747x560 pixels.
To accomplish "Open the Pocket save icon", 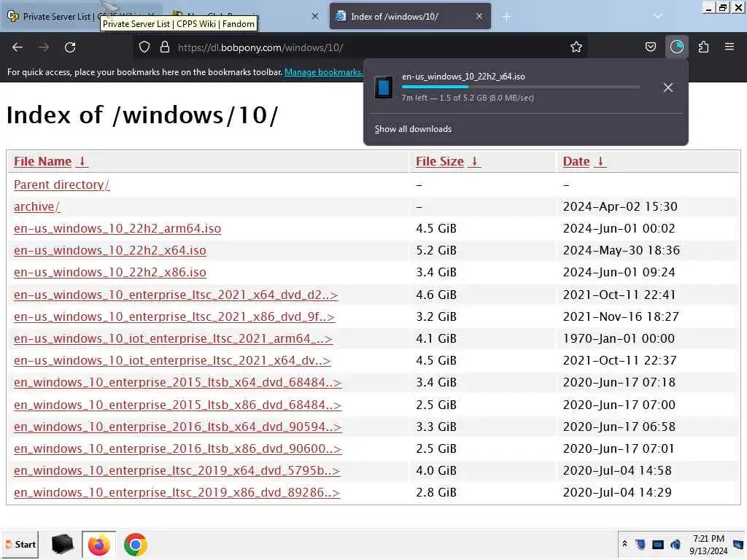I will [650, 47].
